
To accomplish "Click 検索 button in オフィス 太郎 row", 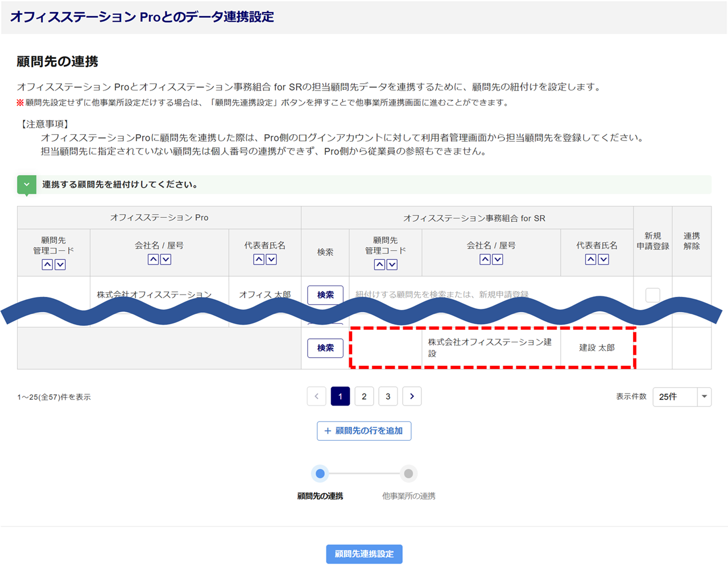I will (325, 295).
